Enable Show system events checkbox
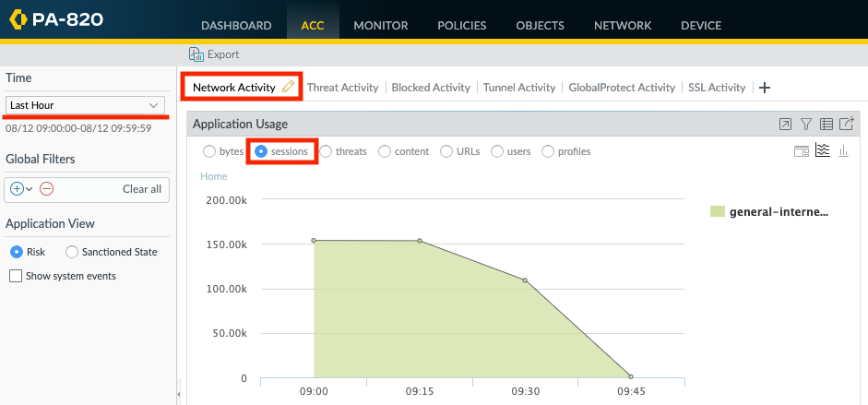Image resolution: width=868 pixels, height=405 pixels. point(15,276)
